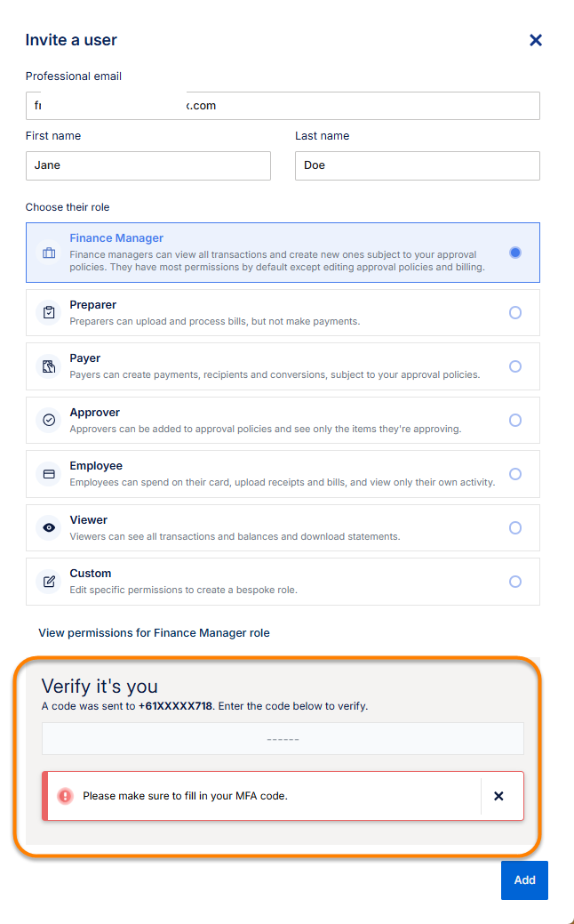The width and height of the screenshot is (574, 924).
Task: Close the Invite a user dialog
Action: (x=536, y=40)
